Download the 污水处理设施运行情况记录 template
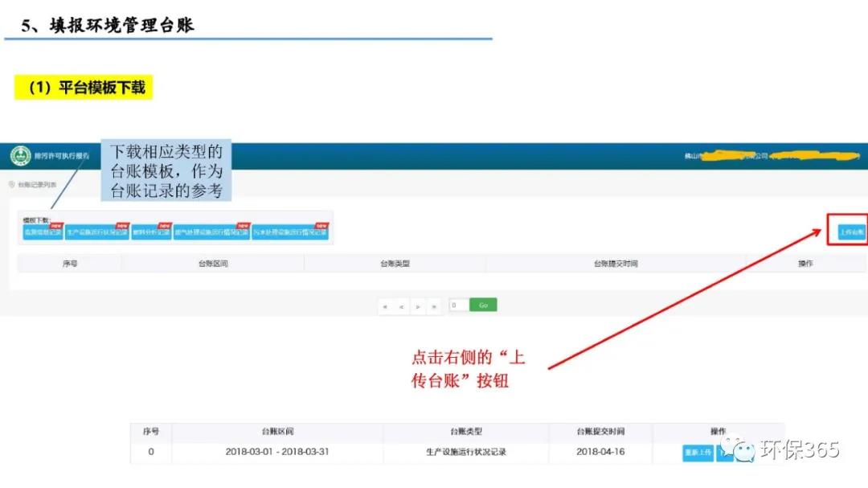 pyautogui.click(x=289, y=233)
